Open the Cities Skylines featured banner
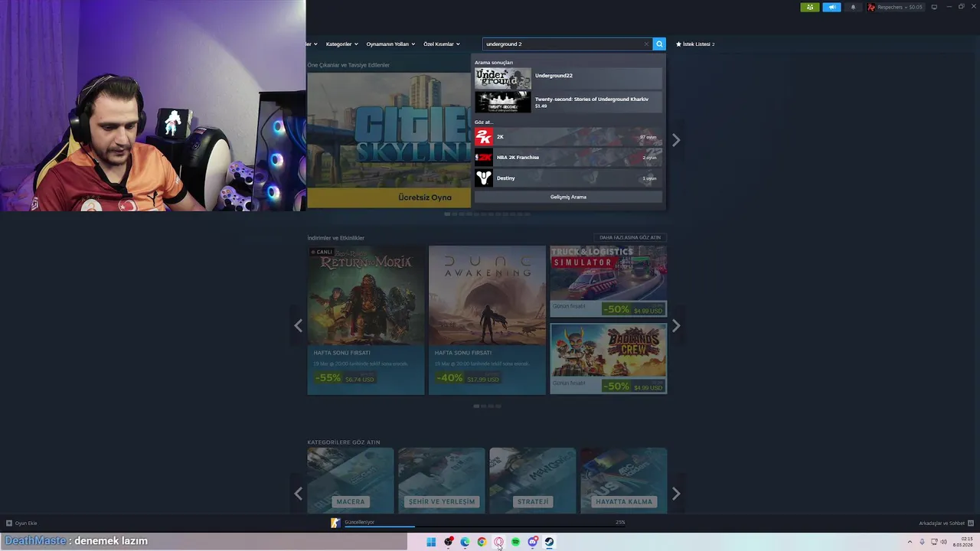 coord(389,140)
